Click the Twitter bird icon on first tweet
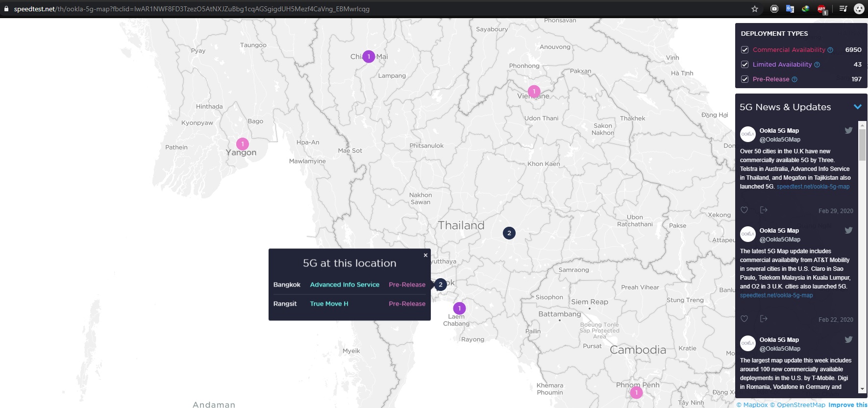 coord(848,130)
